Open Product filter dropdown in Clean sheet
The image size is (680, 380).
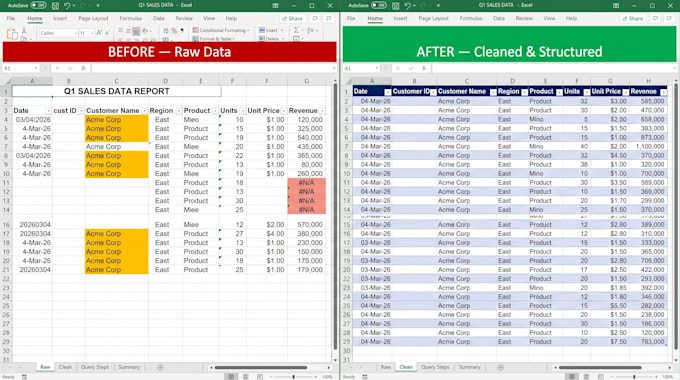point(559,92)
